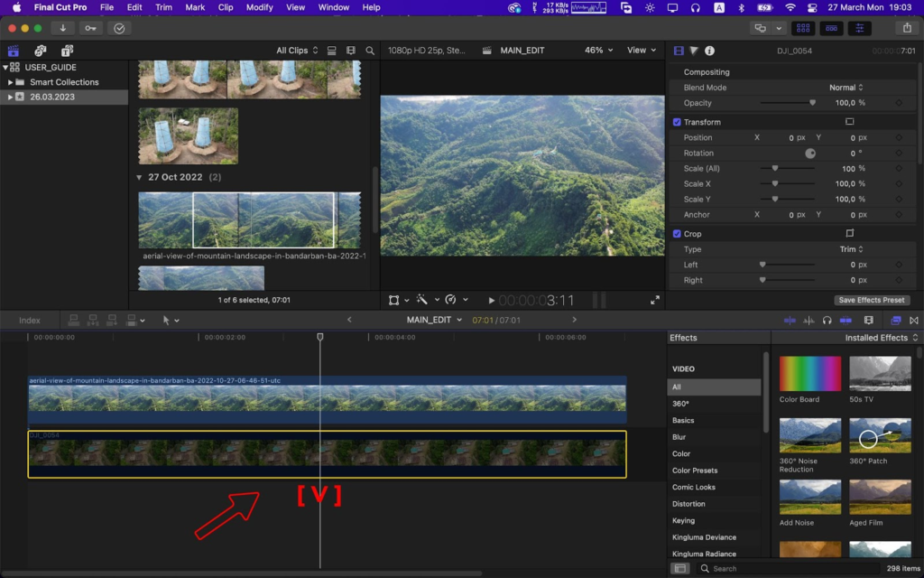The image size is (924, 578).
Task: Open timeline clip appearance filmstrip button
Action: (x=869, y=321)
